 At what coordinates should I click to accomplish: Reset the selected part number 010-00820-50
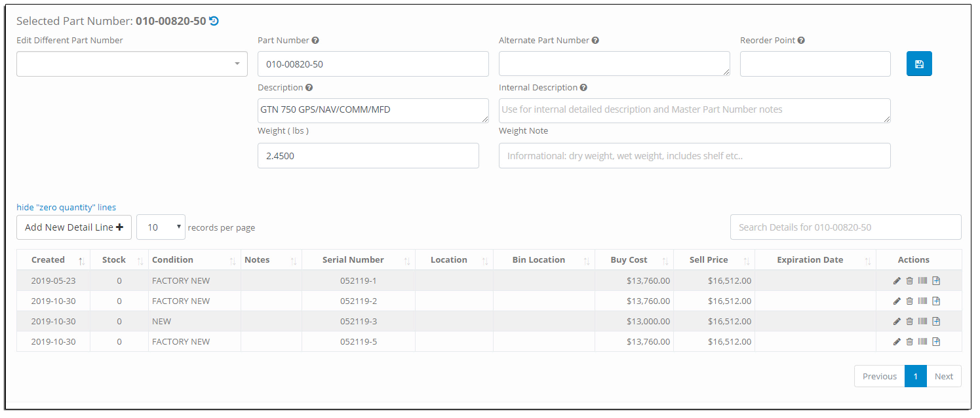214,21
